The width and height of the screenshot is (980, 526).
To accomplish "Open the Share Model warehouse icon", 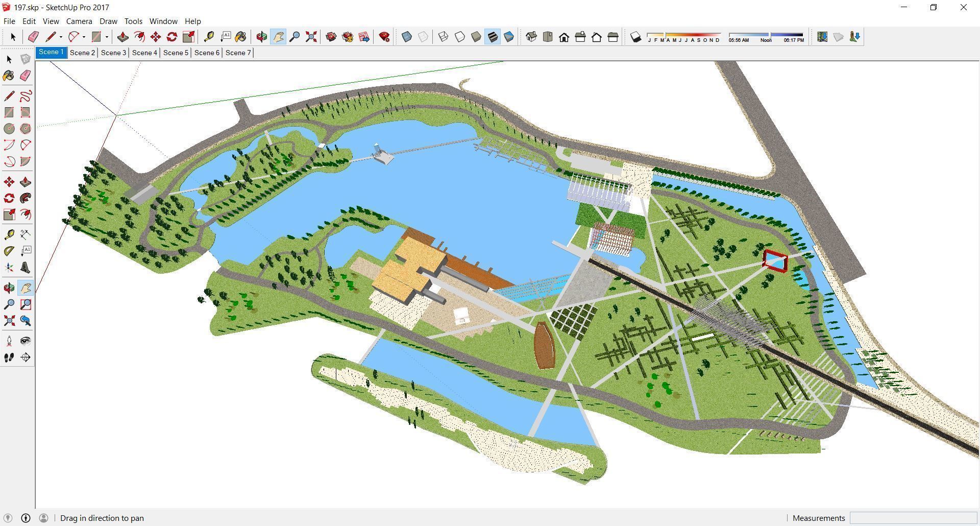I will pos(348,37).
